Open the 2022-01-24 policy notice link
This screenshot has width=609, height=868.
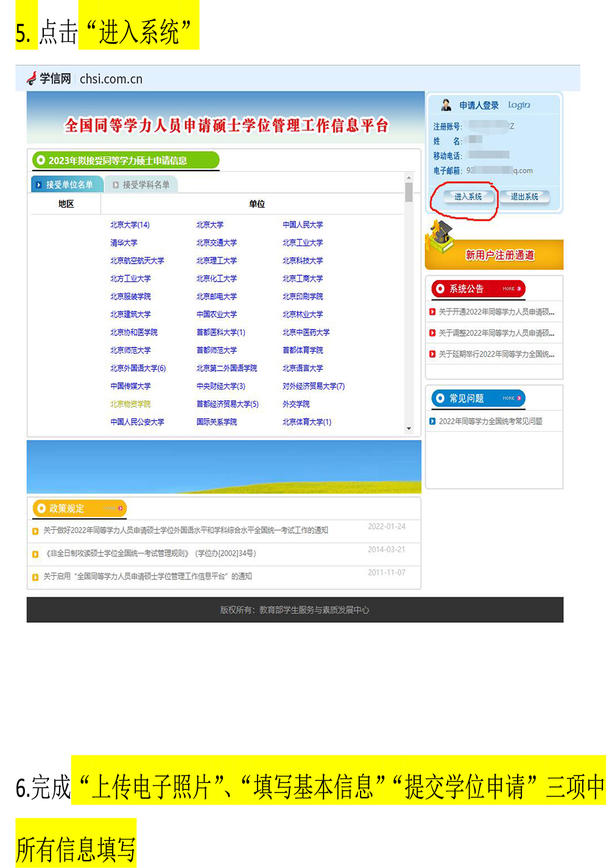(x=186, y=530)
